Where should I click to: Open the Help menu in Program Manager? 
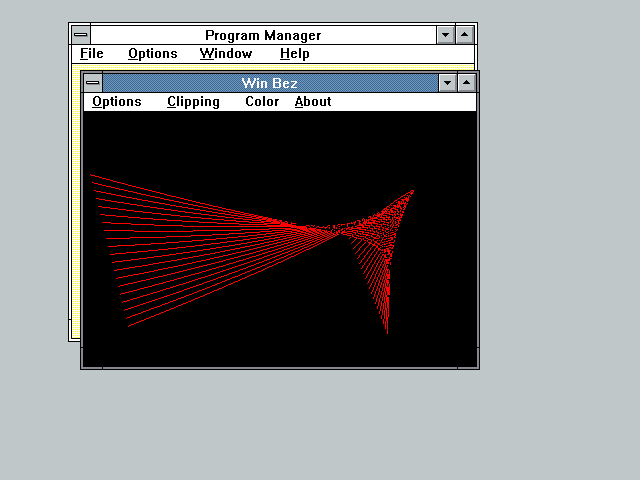pos(295,54)
